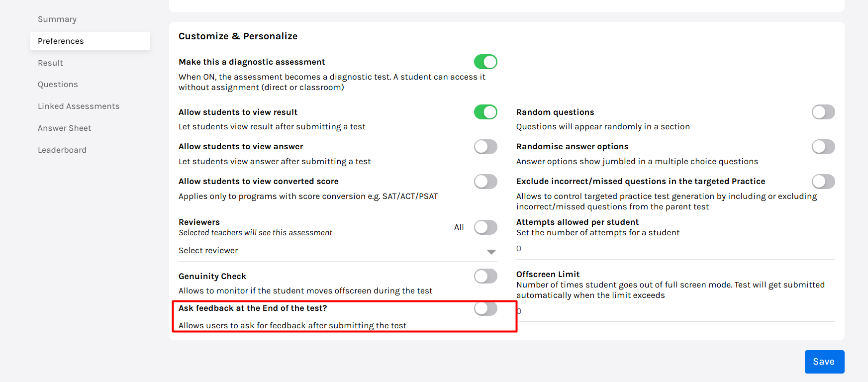Open Questions from the side menu
The width and height of the screenshot is (868, 382).
(x=58, y=85)
